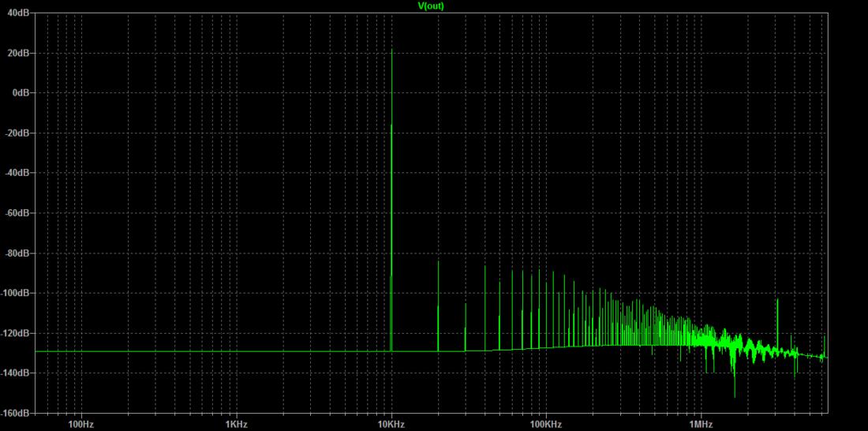Click the isolated spike near 3MHz
Image resolution: width=868 pixels, height=431 pixels.
(778, 299)
